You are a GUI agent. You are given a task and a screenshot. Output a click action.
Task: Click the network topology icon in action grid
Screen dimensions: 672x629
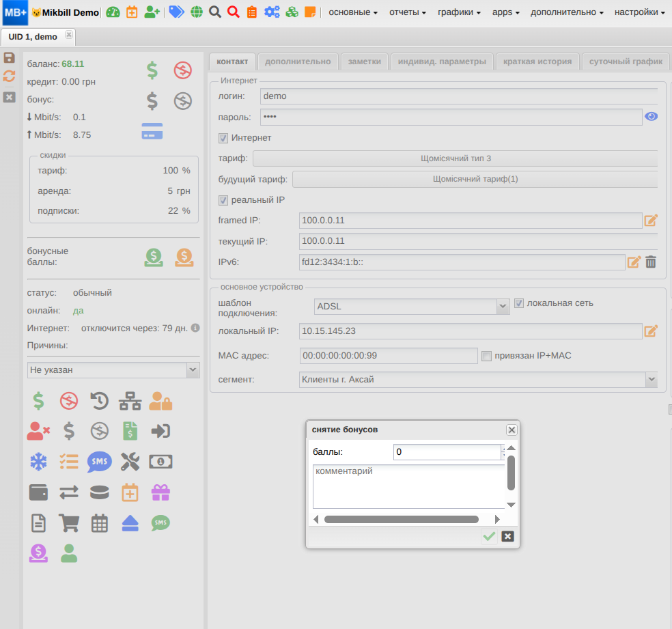(130, 401)
